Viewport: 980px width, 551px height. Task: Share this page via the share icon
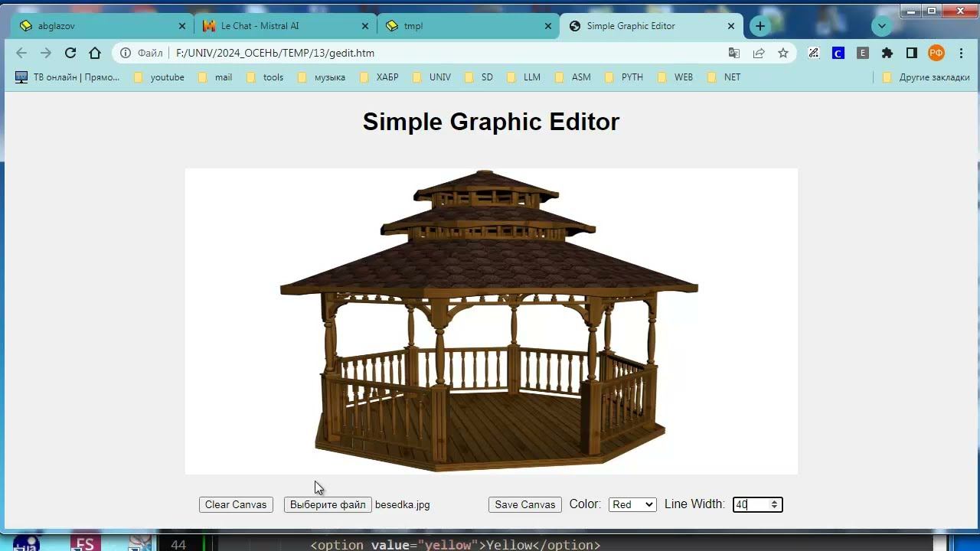tap(759, 53)
